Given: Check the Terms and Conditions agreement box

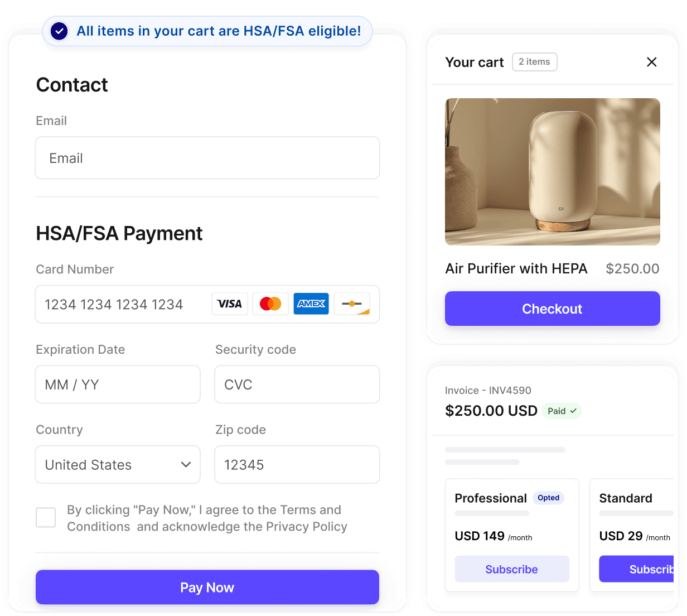Looking at the screenshot, I should 46,517.
